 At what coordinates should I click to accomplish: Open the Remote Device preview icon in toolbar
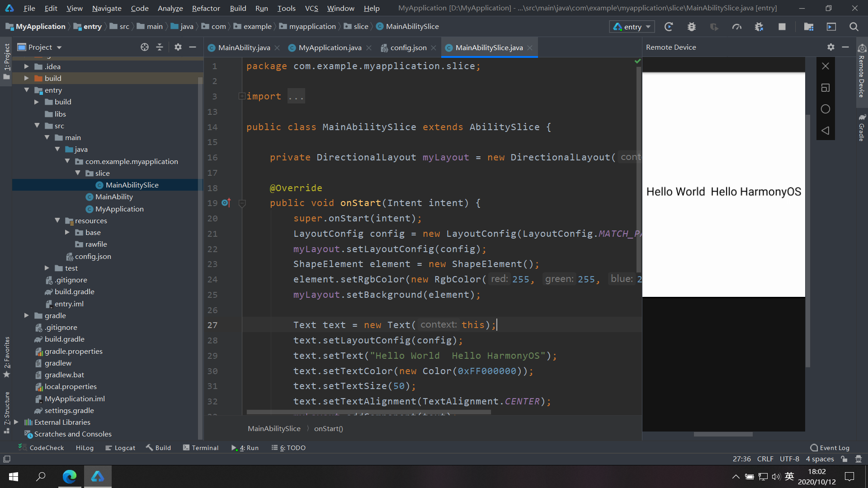pos(831,27)
